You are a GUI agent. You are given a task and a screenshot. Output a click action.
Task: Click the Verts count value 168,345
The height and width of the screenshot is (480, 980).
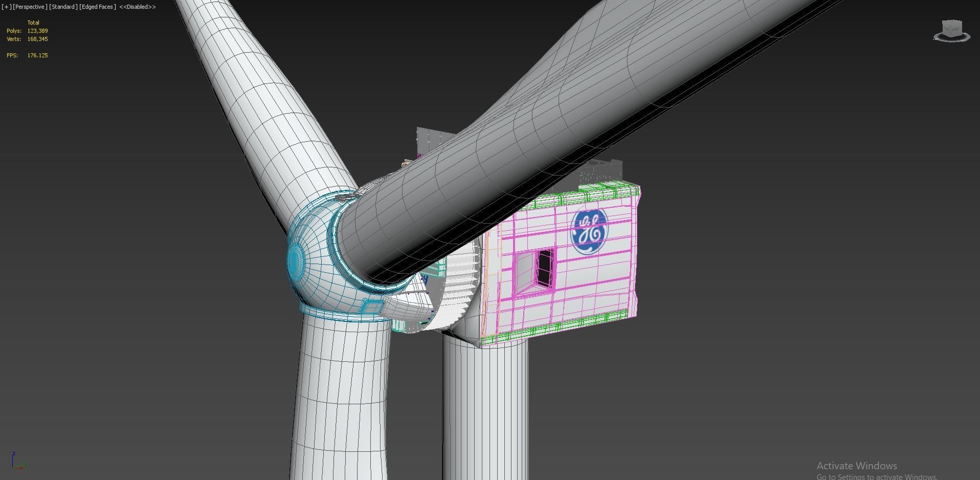tap(37, 39)
